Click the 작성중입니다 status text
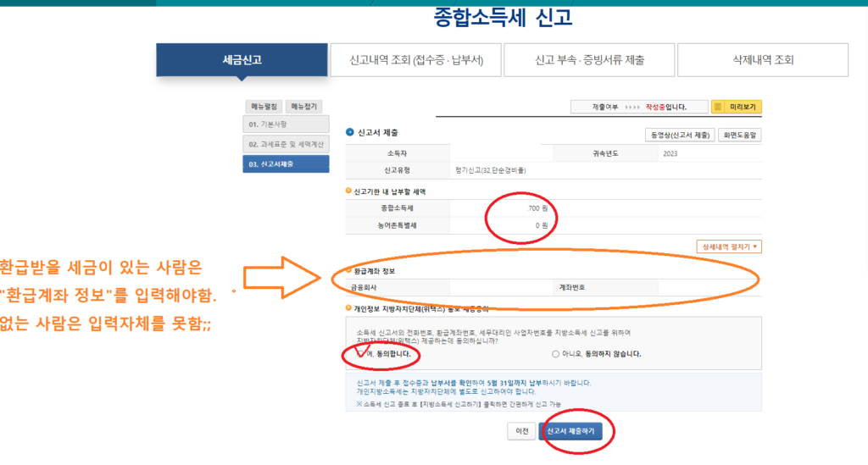This screenshot has height=465, width=868. (x=666, y=107)
